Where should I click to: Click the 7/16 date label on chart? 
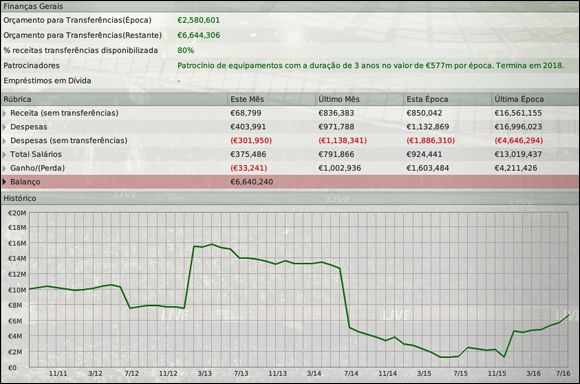563,373
